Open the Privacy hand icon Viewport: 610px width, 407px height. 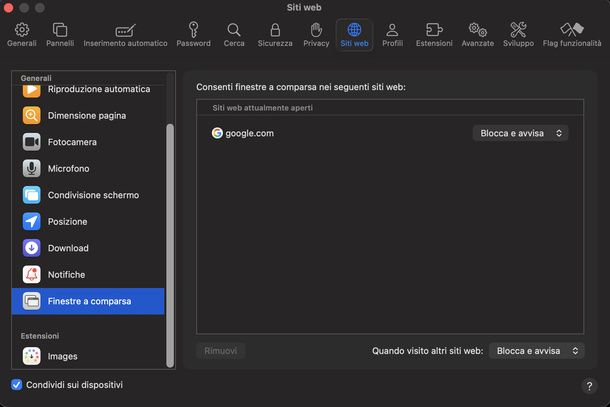(x=316, y=30)
